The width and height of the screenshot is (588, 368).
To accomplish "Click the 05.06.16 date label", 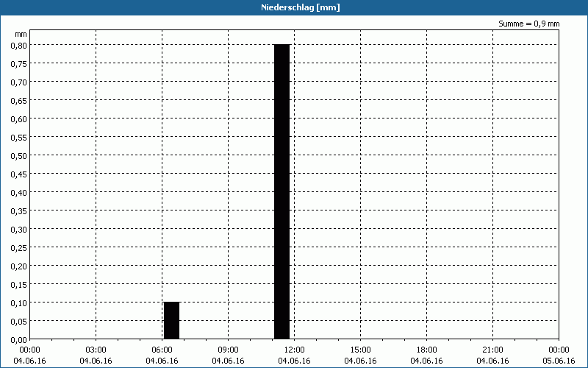I will pos(559,361).
